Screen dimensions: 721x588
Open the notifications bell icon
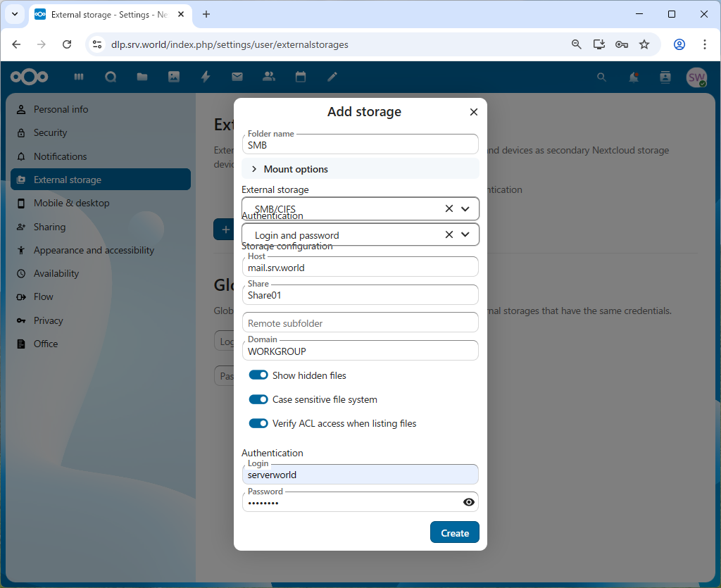pos(634,77)
